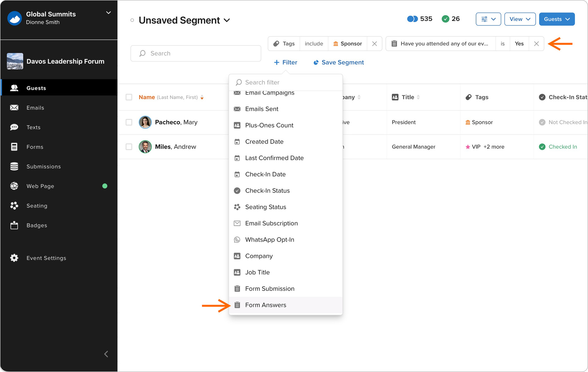Choose Check-In Date filter

(286, 174)
